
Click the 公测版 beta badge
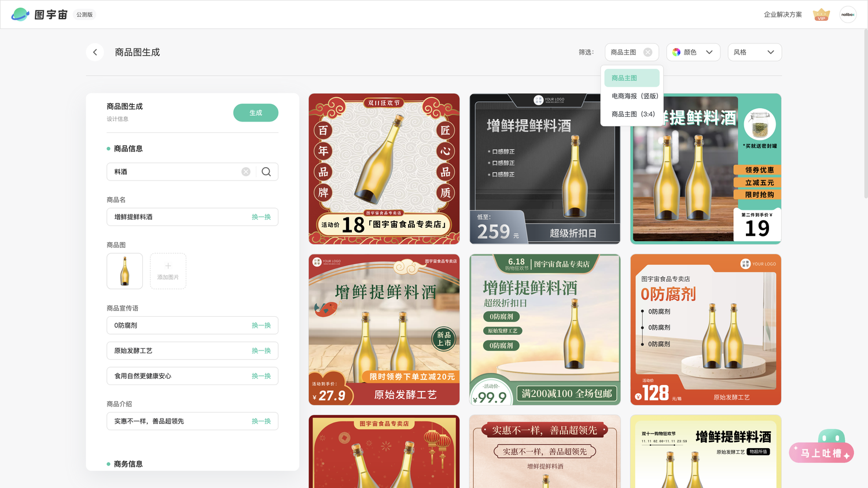(84, 14)
